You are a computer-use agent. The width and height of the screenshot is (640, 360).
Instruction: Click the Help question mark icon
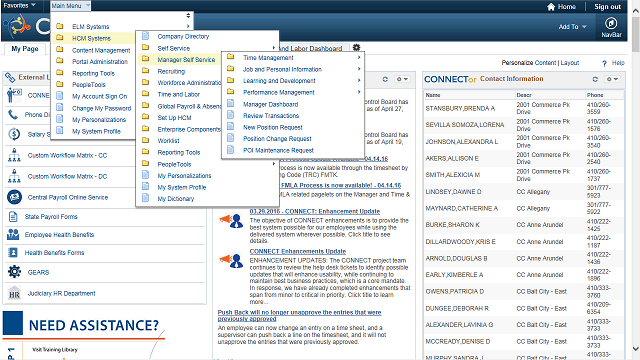604,63
